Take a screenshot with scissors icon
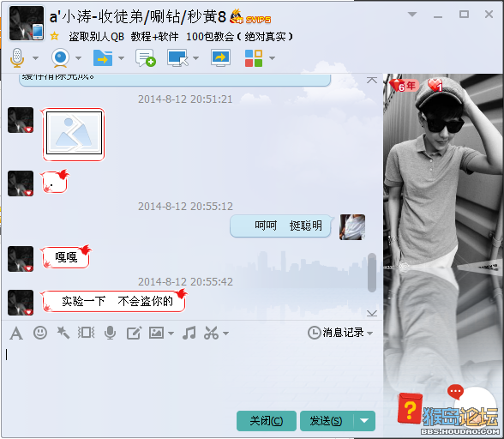 pos(211,333)
